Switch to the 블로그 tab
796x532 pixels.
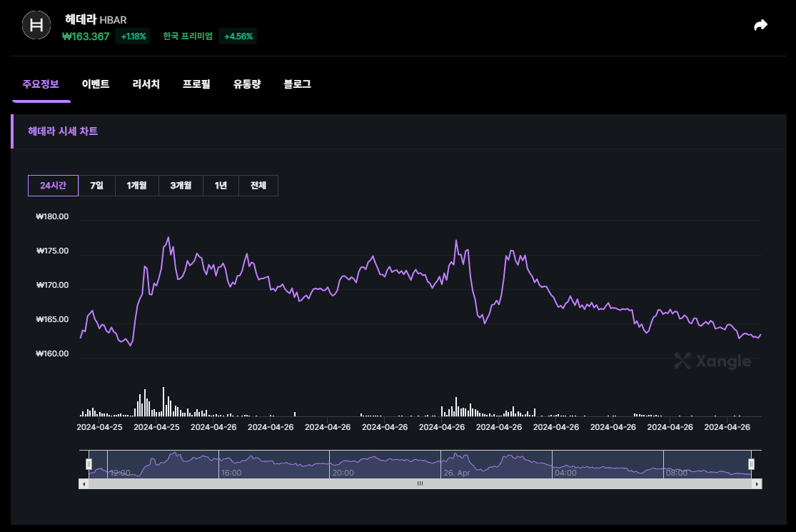point(297,84)
